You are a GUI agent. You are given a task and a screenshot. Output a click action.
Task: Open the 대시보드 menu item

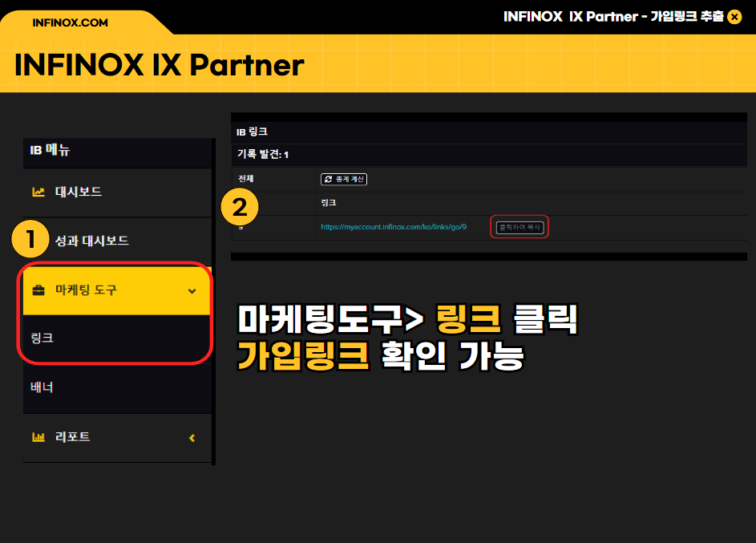tap(117, 192)
